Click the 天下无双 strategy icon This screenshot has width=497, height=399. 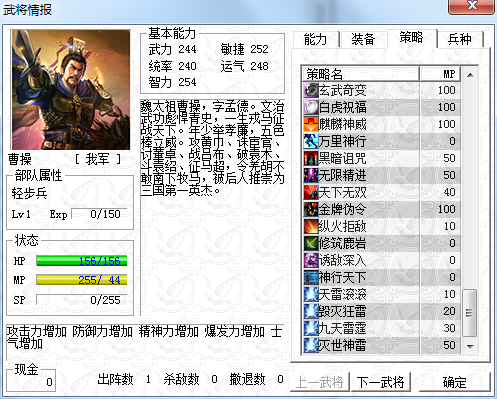pos(311,192)
